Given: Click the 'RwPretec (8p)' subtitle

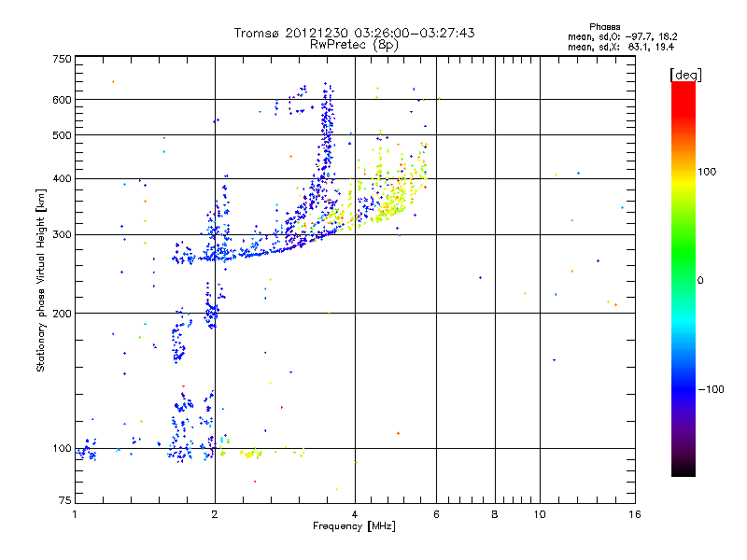Looking at the screenshot, I should pyautogui.click(x=354, y=45).
